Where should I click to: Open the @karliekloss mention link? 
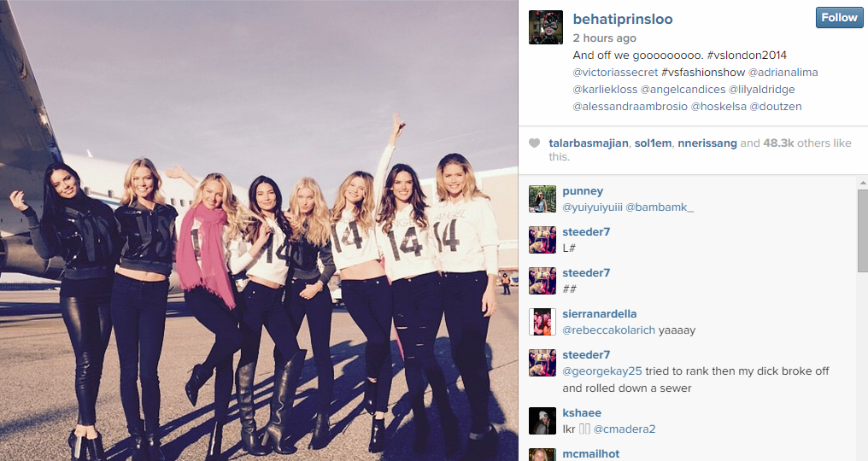tap(605, 89)
